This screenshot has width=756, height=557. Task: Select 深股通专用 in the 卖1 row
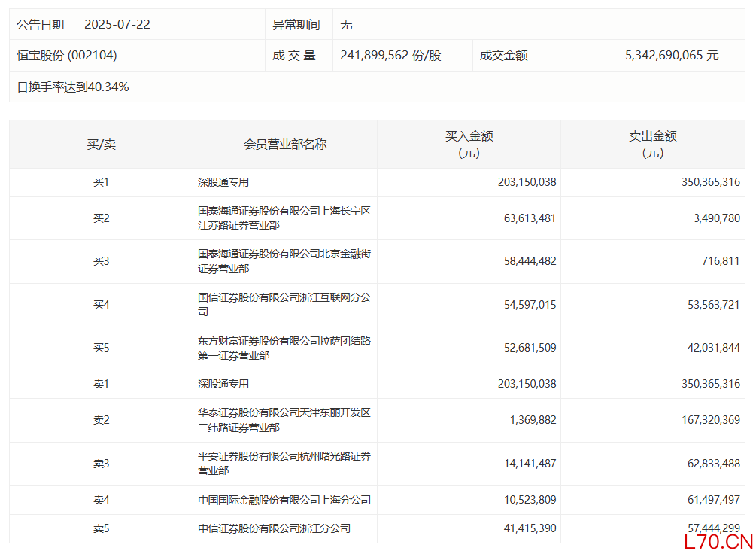223,384
